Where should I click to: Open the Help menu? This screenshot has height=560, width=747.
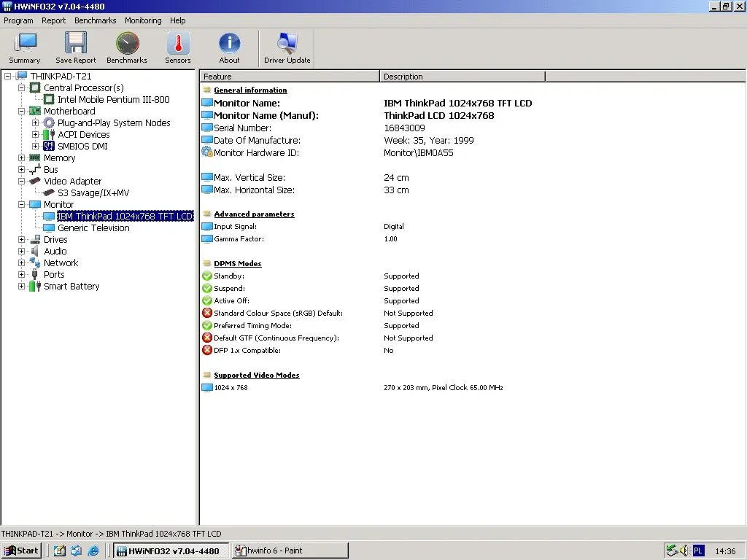tap(178, 20)
